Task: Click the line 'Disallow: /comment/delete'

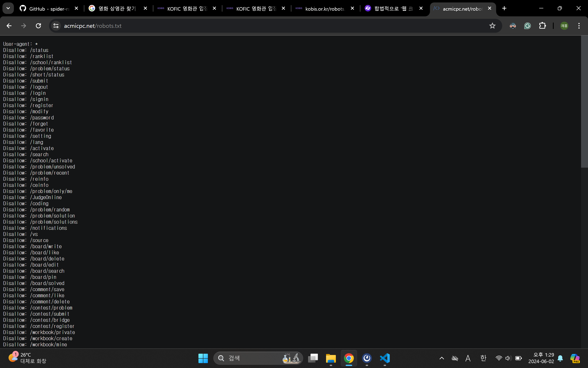Action: (x=37, y=302)
